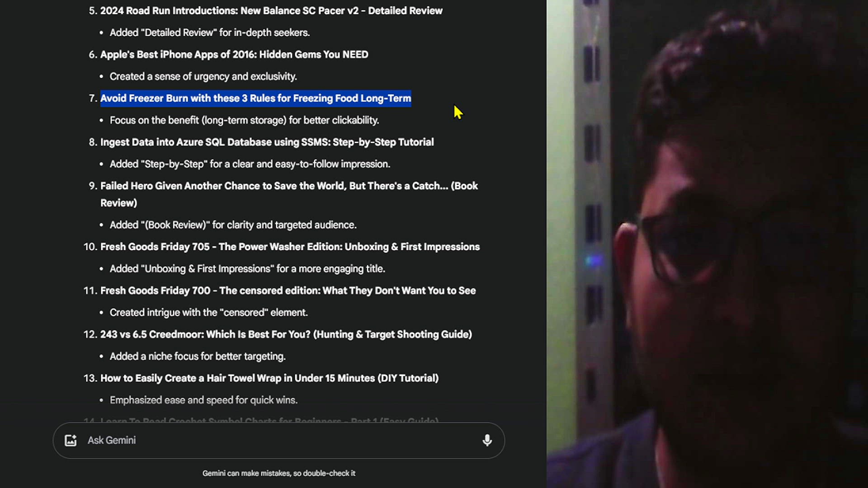Click the 'Added a niche focus' bullet

point(198,357)
